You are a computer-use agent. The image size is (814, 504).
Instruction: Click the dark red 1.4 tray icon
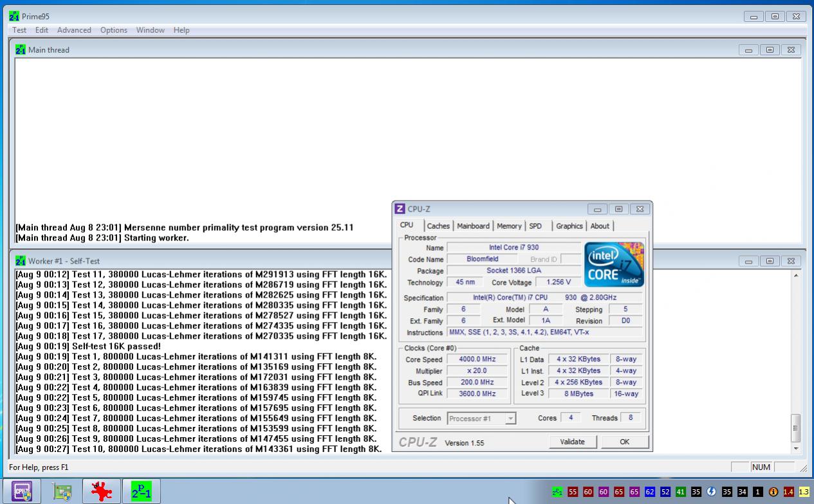(x=789, y=492)
